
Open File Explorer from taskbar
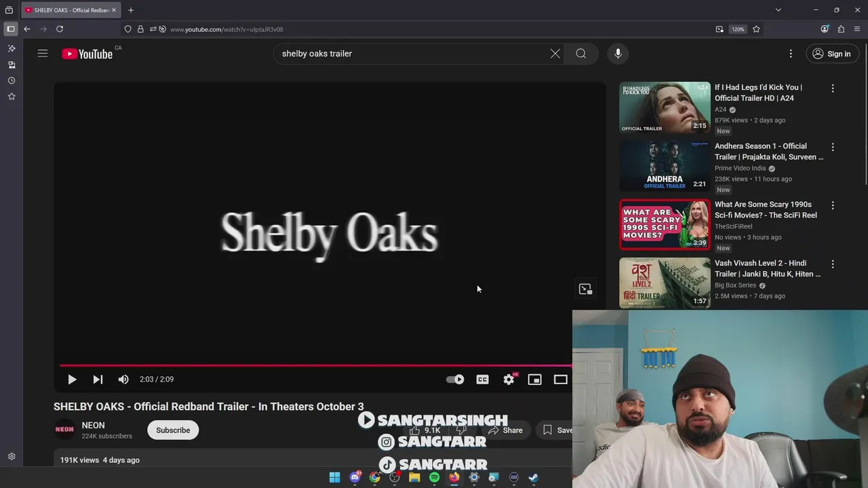(x=414, y=478)
